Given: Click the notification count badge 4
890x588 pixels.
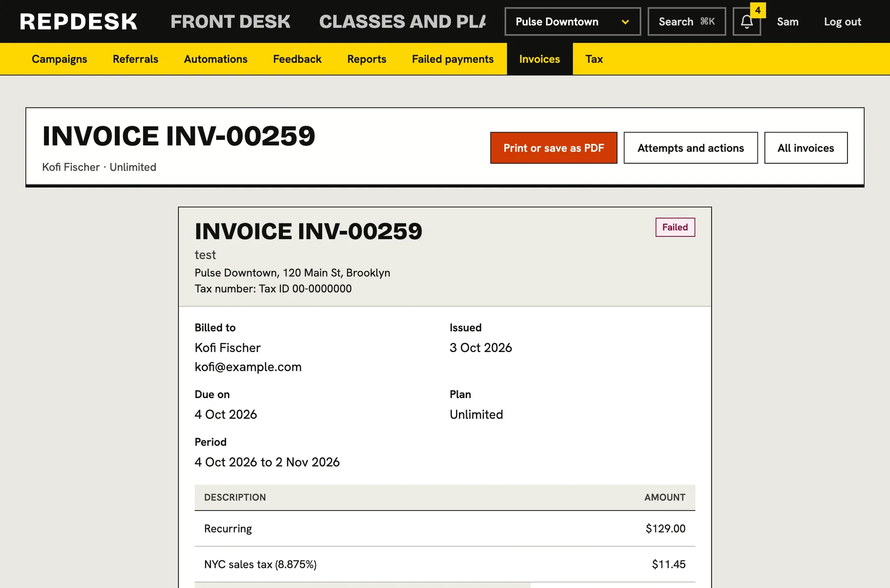Looking at the screenshot, I should (757, 10).
